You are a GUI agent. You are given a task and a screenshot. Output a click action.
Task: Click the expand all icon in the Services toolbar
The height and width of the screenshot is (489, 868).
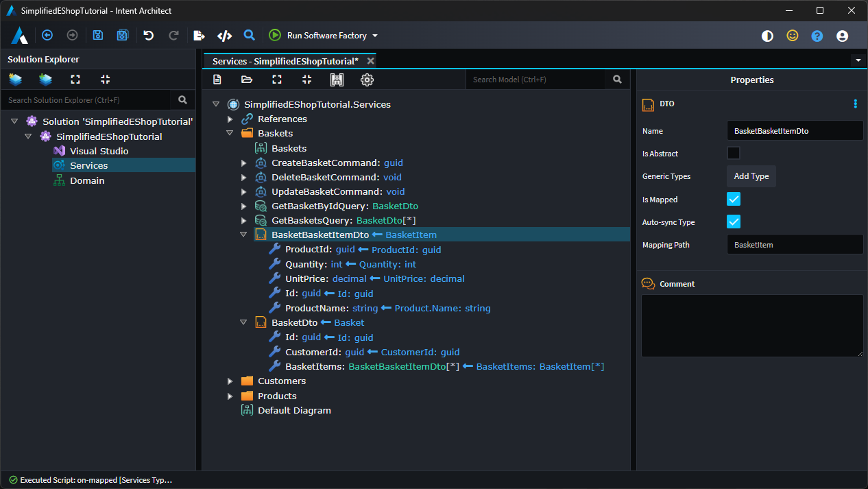point(277,80)
